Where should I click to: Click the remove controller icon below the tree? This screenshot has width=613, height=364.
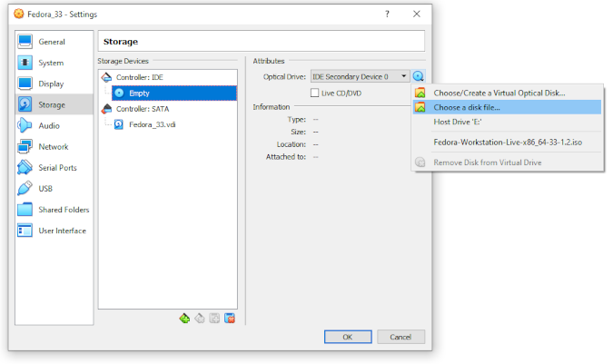(x=200, y=318)
